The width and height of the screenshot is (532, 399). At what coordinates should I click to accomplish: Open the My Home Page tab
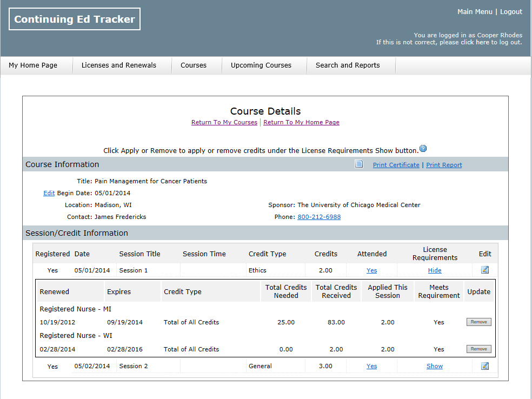[33, 65]
